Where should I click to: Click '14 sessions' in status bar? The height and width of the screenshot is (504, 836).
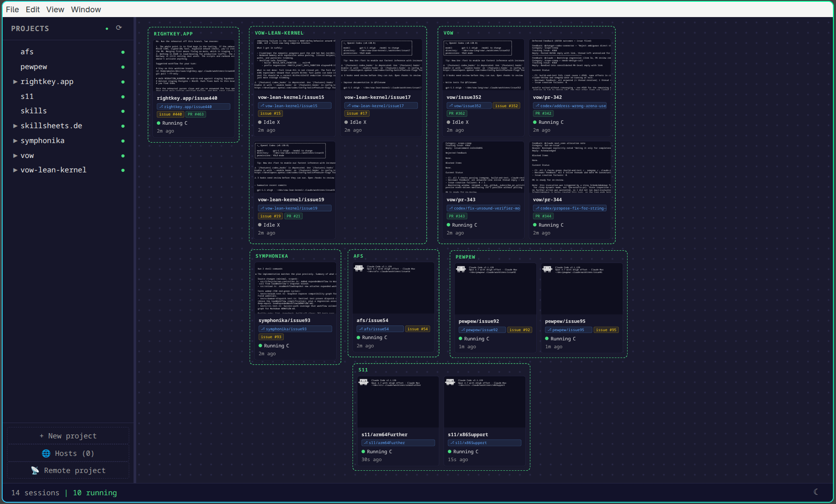35,493
